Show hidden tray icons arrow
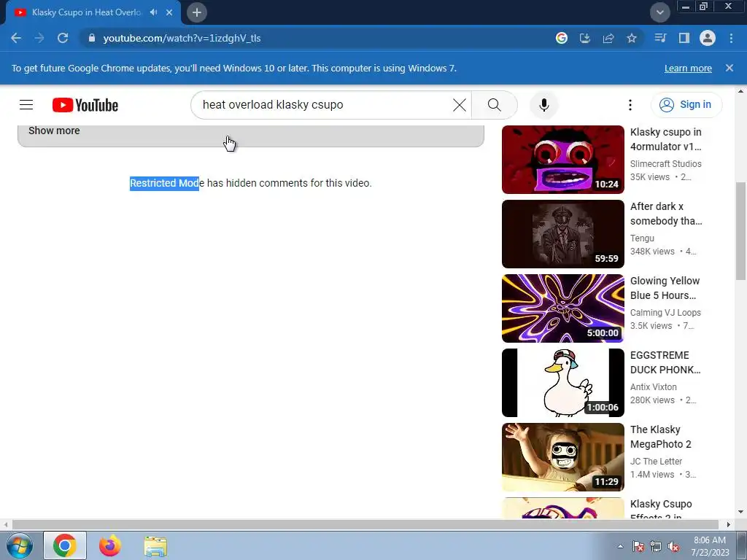The image size is (747, 560). point(620,546)
